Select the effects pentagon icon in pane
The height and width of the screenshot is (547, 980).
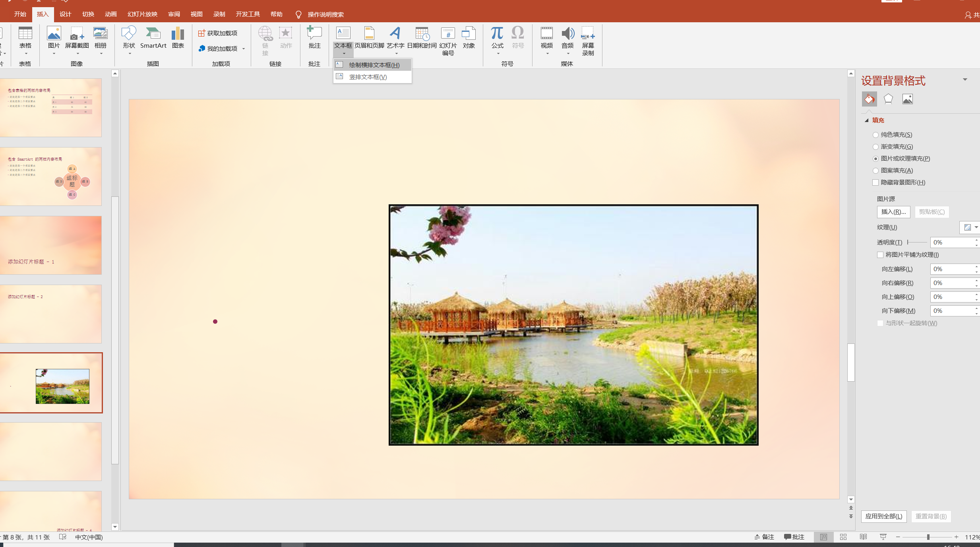pos(888,99)
